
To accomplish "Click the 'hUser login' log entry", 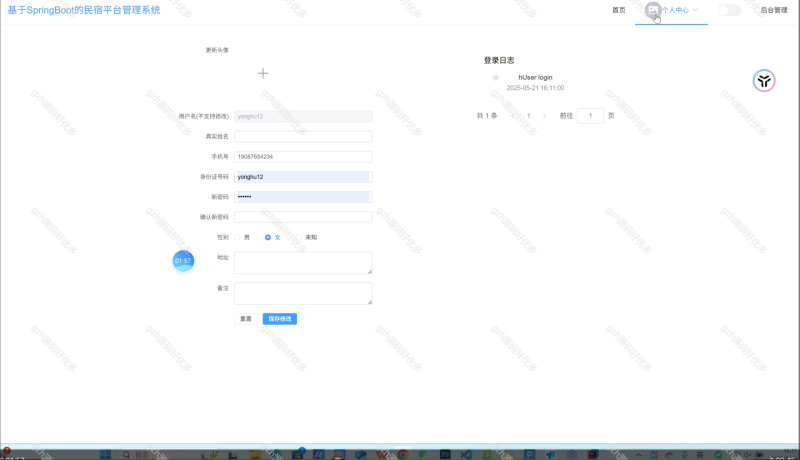I will (x=535, y=78).
